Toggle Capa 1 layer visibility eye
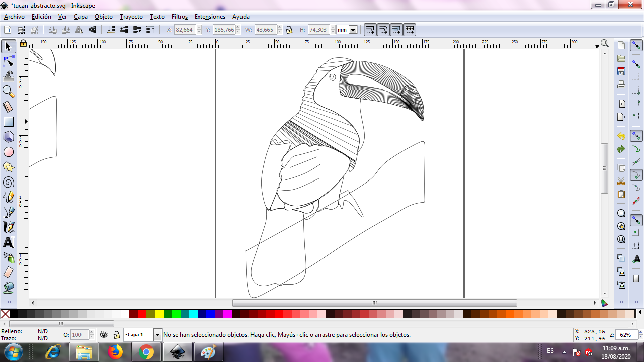This screenshot has height=362, width=644. [104, 334]
